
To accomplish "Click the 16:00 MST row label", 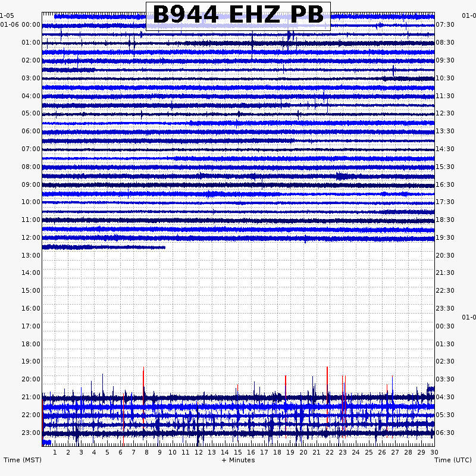I will pos(31,308).
